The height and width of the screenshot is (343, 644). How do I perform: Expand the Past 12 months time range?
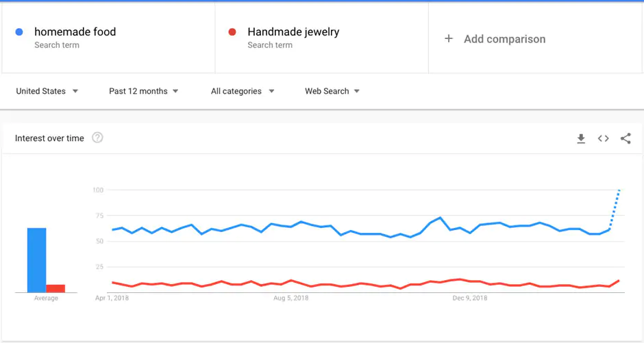(x=143, y=91)
